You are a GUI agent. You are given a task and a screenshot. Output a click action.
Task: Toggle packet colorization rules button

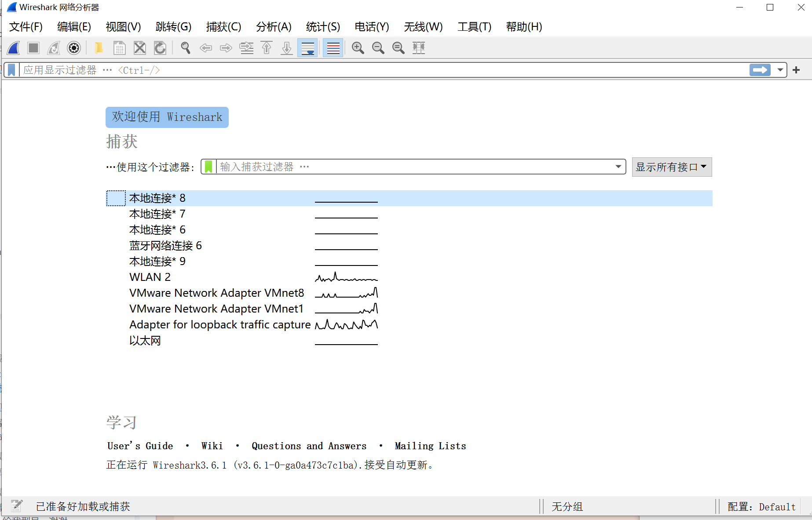(x=333, y=48)
